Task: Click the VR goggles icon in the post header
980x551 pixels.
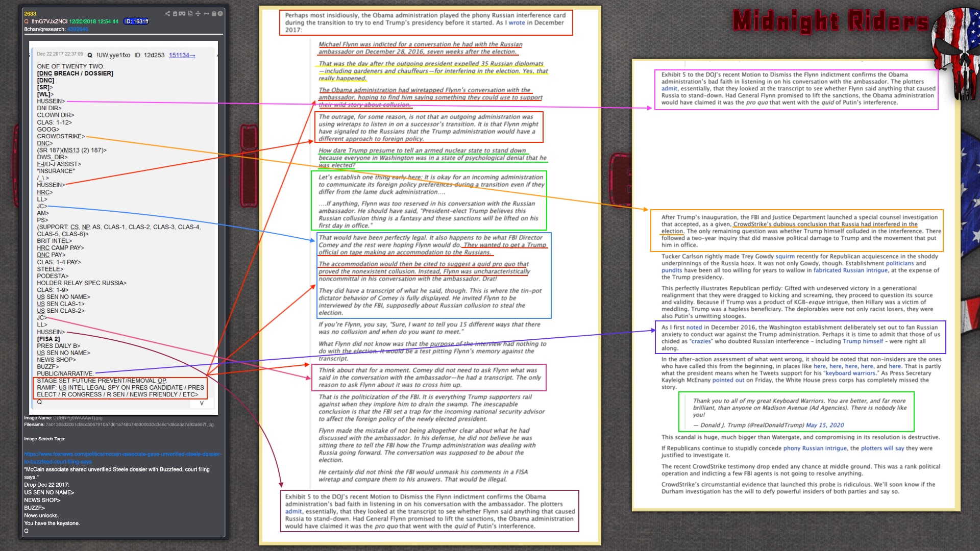Action: [182, 14]
